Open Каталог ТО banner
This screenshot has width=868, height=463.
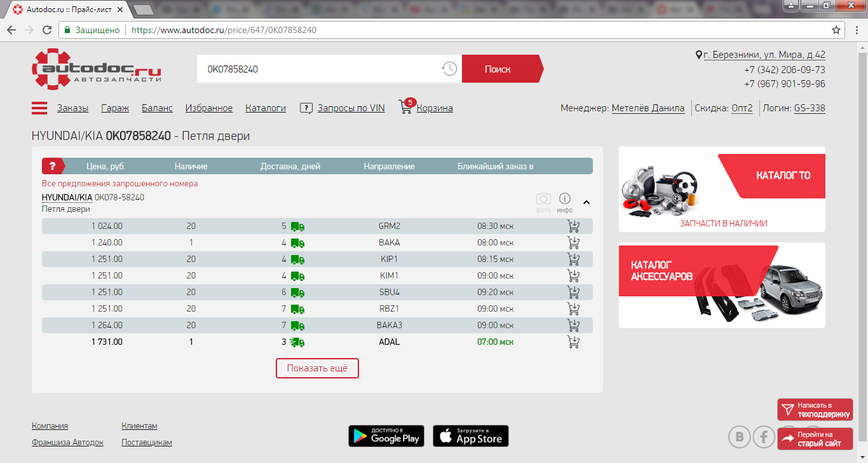click(x=722, y=189)
